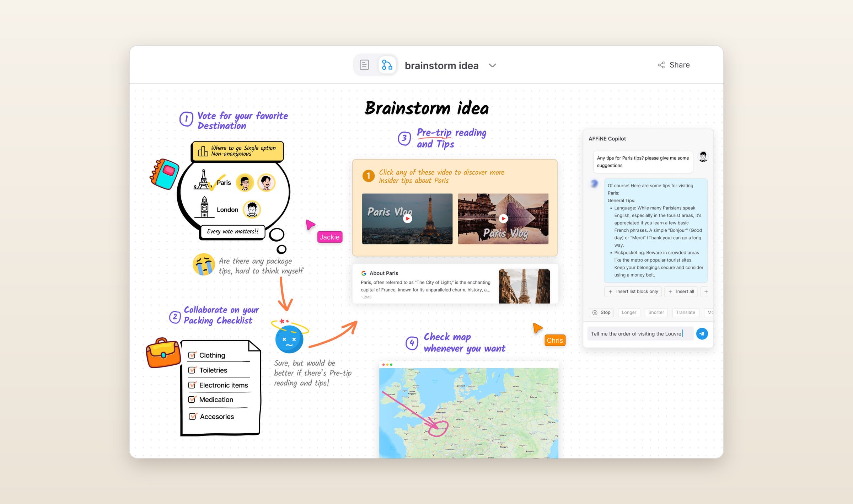Open the brainstorm idea title dropdown chevron
Image resolution: width=853 pixels, height=504 pixels.
point(492,65)
